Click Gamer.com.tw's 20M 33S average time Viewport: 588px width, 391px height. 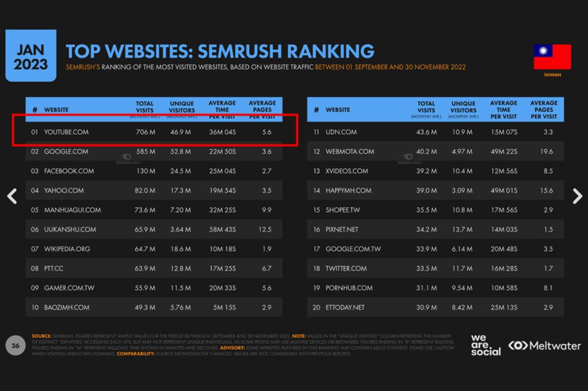[222, 288]
